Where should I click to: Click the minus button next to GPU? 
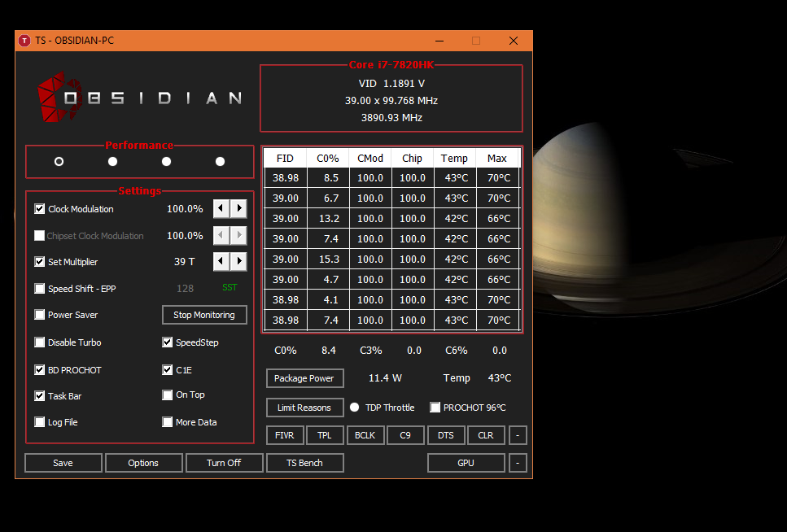click(x=518, y=463)
